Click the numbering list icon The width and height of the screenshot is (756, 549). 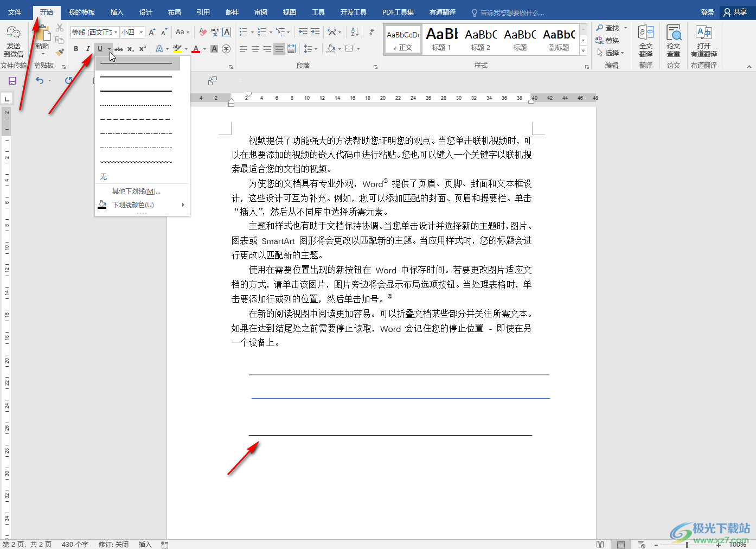[x=262, y=33]
